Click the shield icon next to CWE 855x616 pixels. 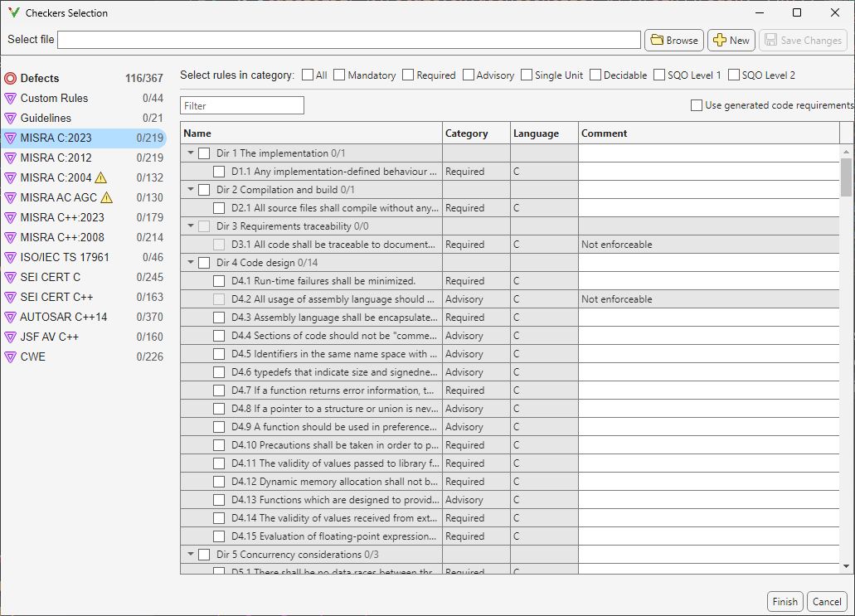11,357
